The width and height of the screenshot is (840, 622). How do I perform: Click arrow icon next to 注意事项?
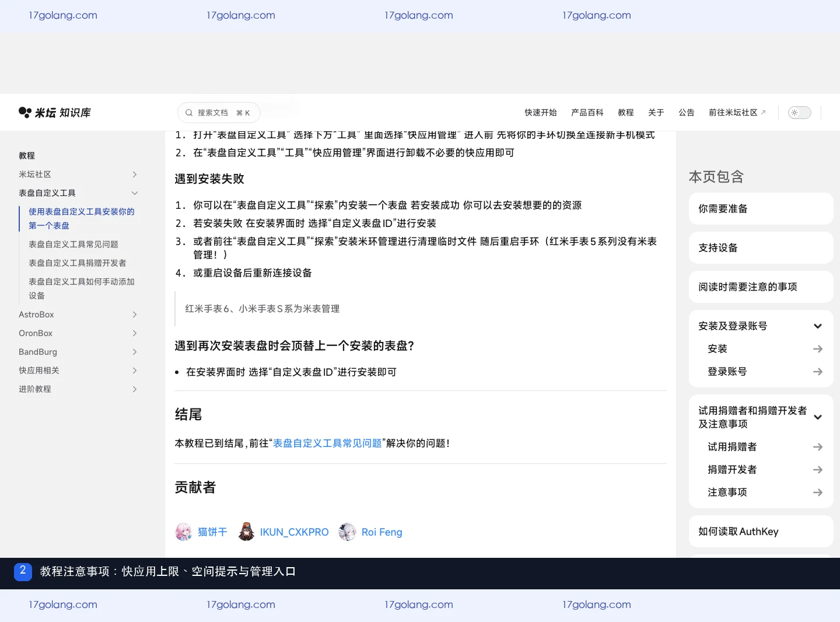tap(818, 492)
